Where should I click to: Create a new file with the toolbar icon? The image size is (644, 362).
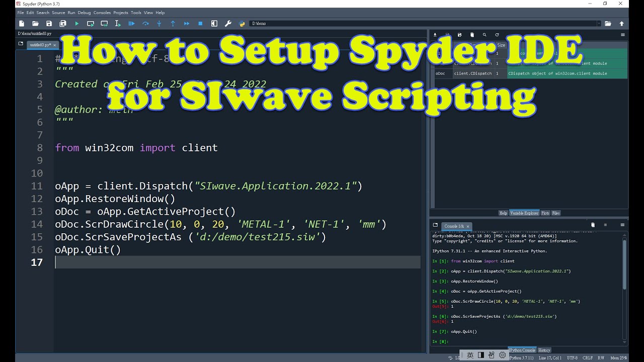tap(22, 24)
